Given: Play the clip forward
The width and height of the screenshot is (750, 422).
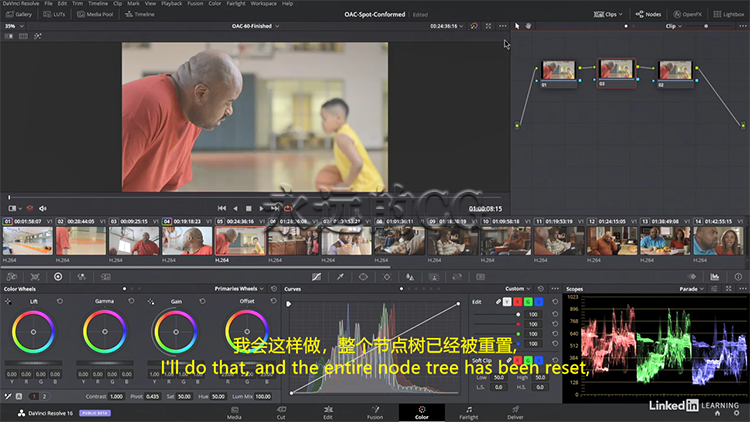Looking at the screenshot, I should (x=262, y=208).
